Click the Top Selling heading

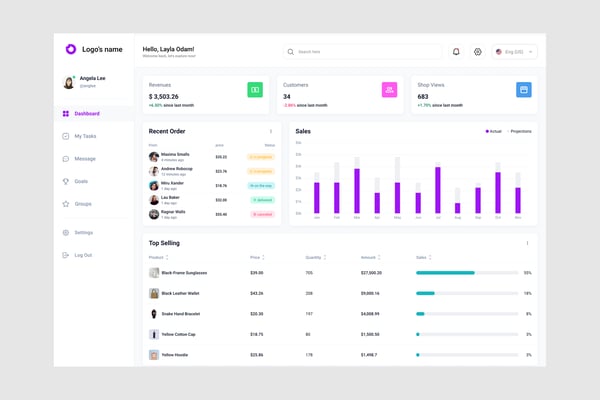pos(164,243)
